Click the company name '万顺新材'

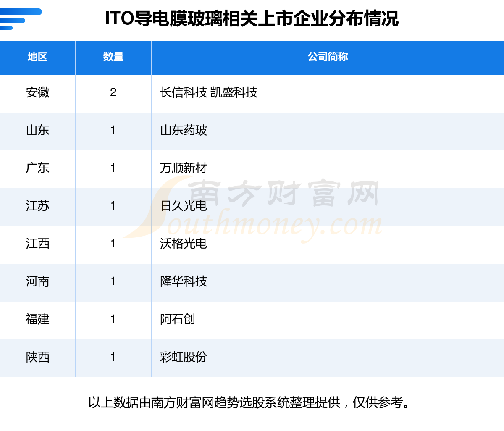coord(184,168)
